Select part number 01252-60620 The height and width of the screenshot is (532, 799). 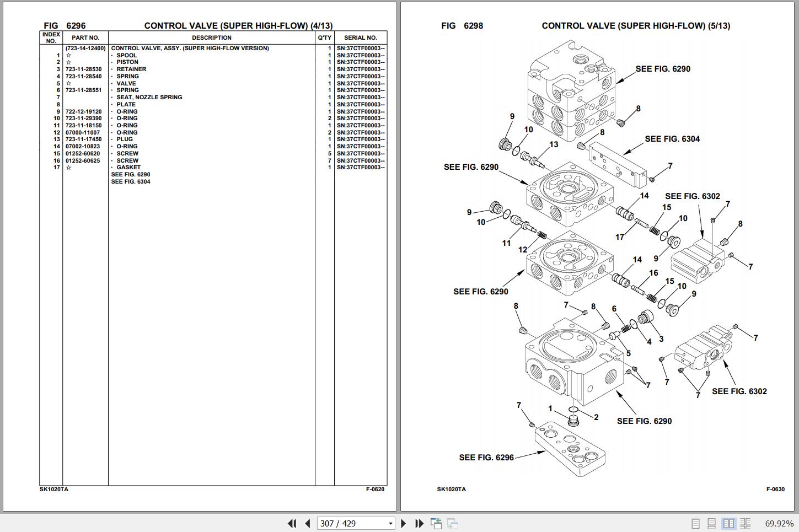[83, 154]
